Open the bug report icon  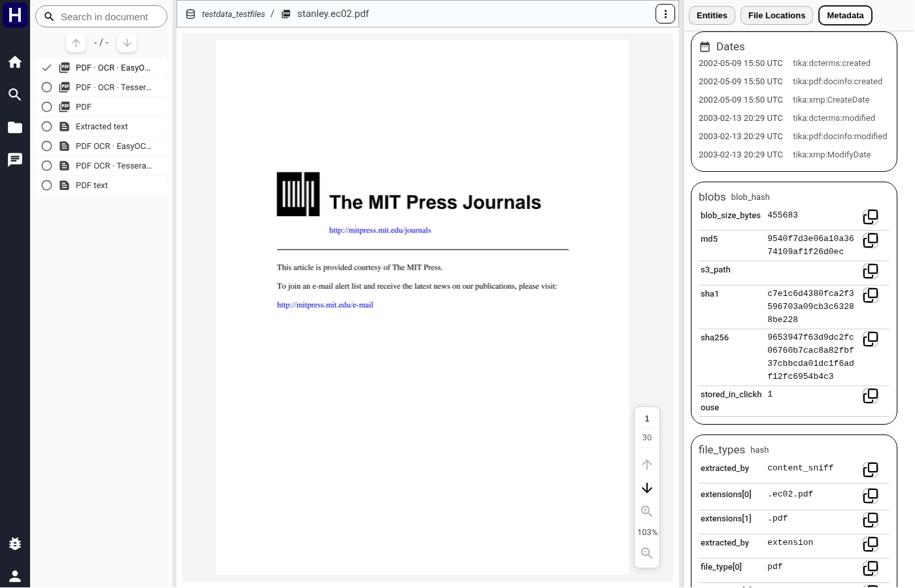[x=15, y=544]
